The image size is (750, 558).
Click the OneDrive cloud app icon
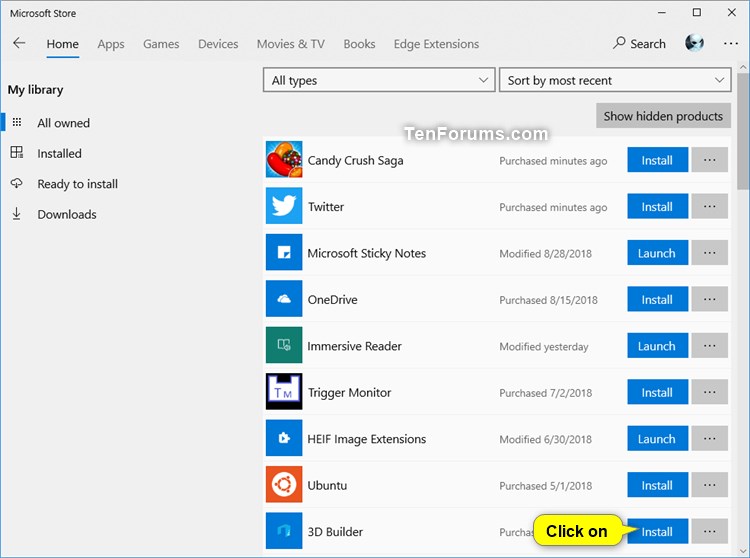[284, 298]
